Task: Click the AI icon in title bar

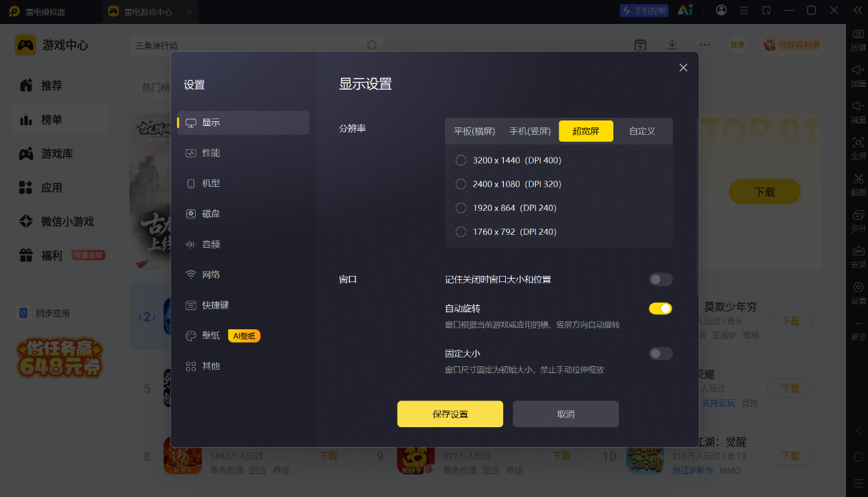Action: click(685, 10)
